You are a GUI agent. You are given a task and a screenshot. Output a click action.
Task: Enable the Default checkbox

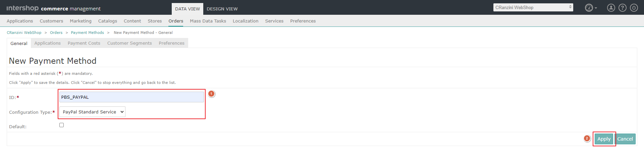pos(61,125)
